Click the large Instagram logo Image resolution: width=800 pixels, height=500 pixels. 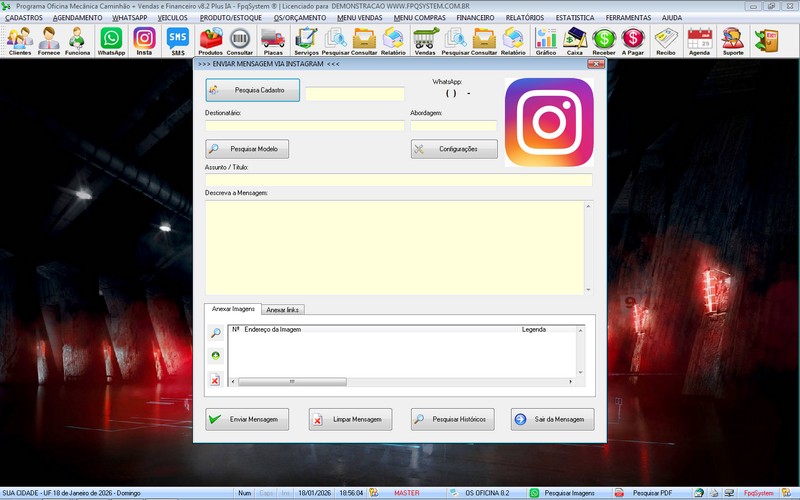[x=549, y=122]
